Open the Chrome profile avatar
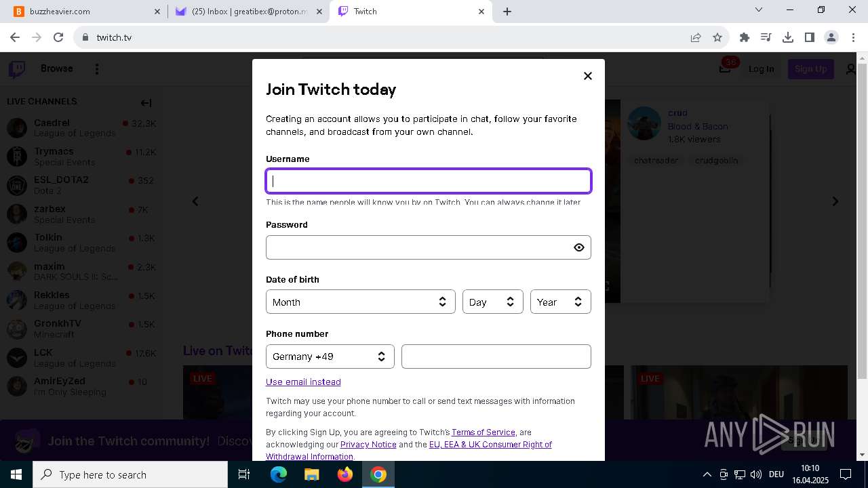 click(831, 37)
